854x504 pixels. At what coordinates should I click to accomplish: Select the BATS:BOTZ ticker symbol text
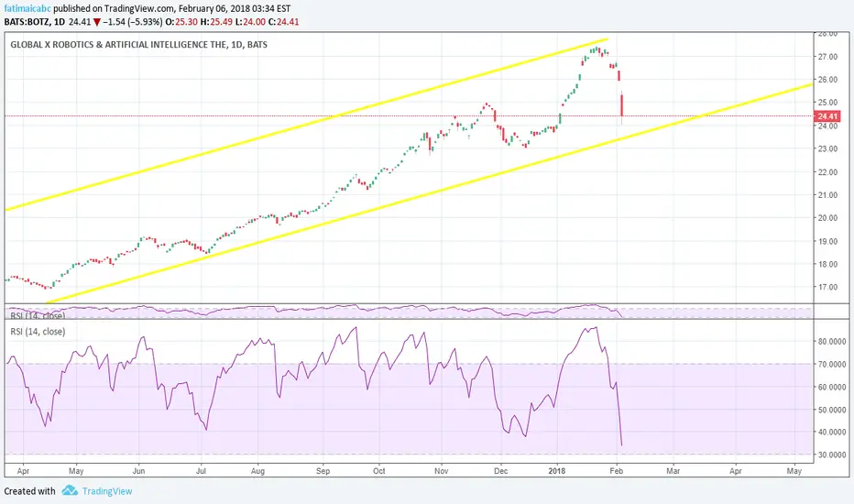pos(27,22)
